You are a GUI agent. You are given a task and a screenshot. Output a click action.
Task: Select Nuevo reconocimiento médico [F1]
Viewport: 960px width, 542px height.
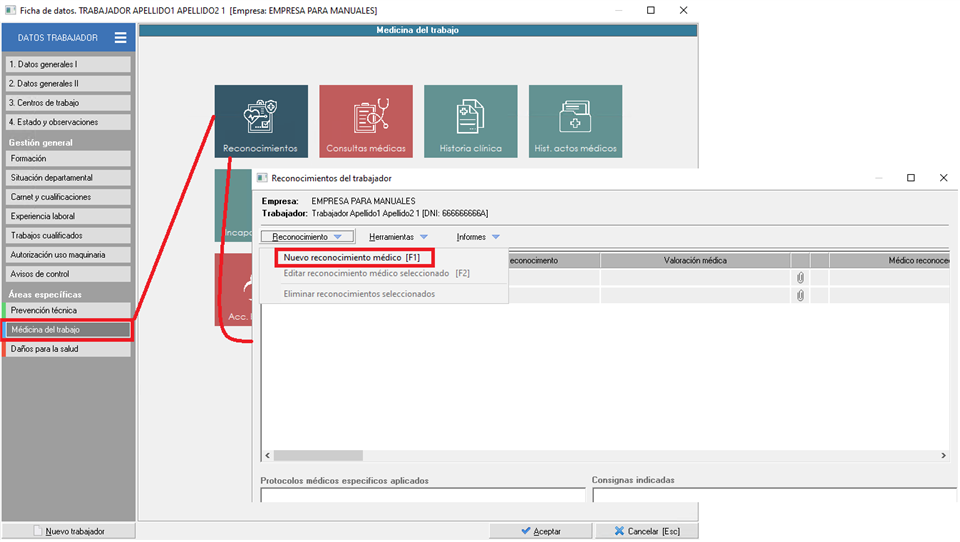[x=346, y=258]
